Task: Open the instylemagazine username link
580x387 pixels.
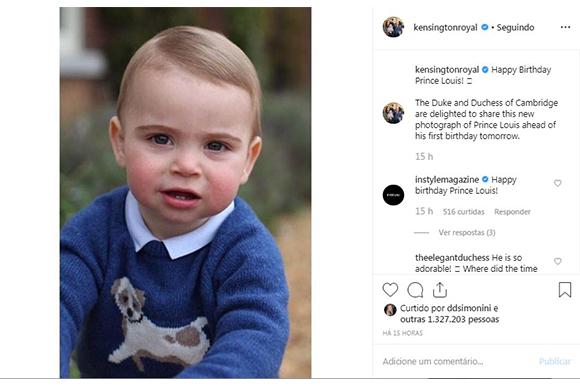Action: 447,179
